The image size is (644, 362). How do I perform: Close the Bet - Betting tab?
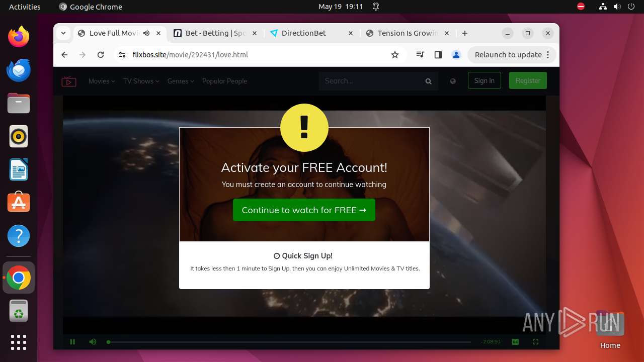(254, 33)
